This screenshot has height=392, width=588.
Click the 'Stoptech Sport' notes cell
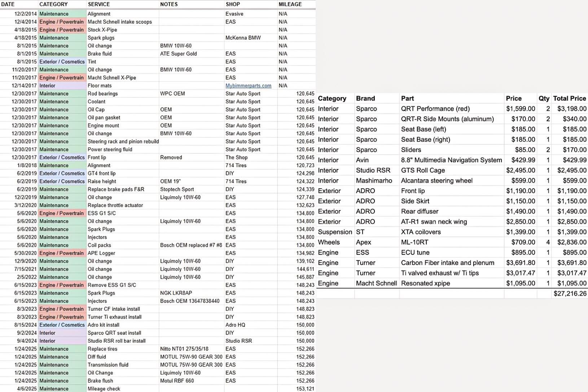click(192, 189)
